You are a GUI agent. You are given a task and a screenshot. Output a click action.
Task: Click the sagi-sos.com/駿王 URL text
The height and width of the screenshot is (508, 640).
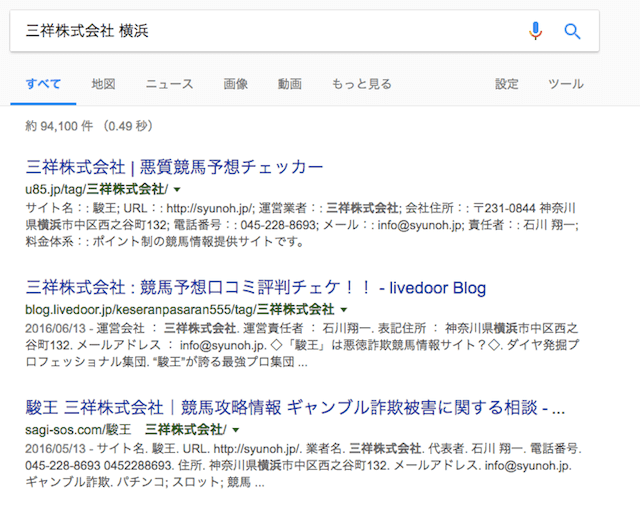(126, 429)
